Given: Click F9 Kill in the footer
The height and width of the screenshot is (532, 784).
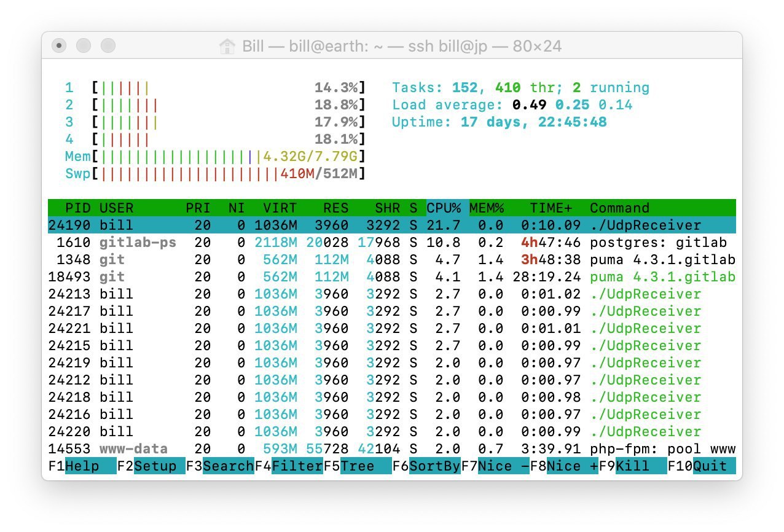Looking at the screenshot, I should (633, 466).
